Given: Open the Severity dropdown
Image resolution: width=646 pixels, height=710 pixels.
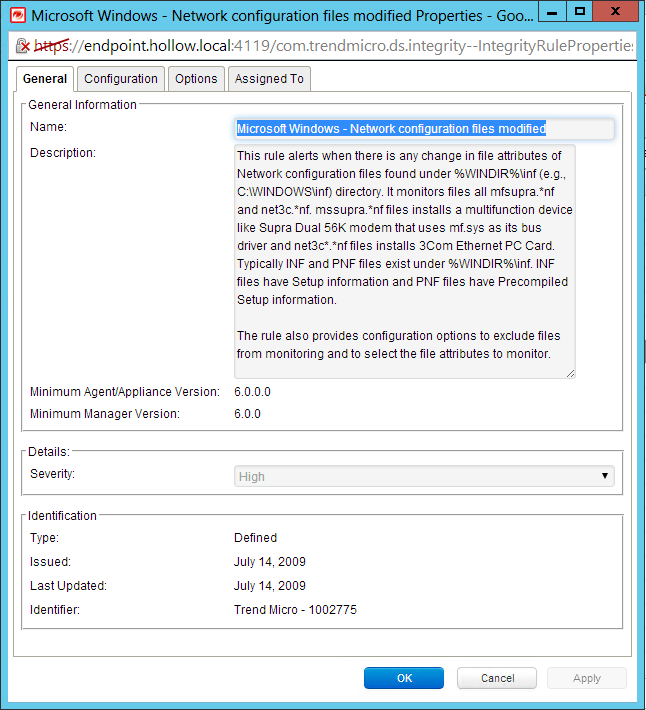Looking at the screenshot, I should point(424,477).
